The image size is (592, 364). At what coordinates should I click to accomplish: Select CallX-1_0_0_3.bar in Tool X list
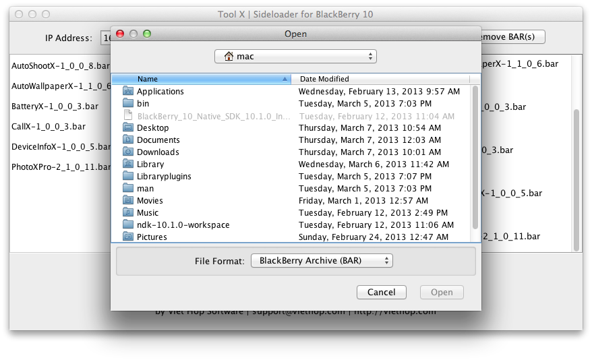[x=49, y=127]
